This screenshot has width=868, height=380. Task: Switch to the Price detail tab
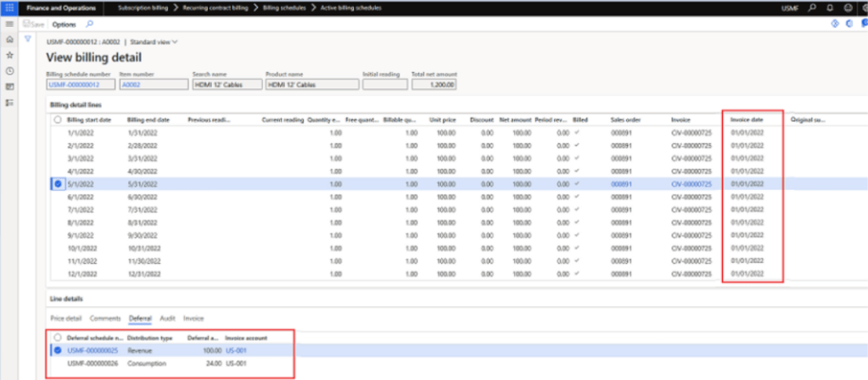66,318
